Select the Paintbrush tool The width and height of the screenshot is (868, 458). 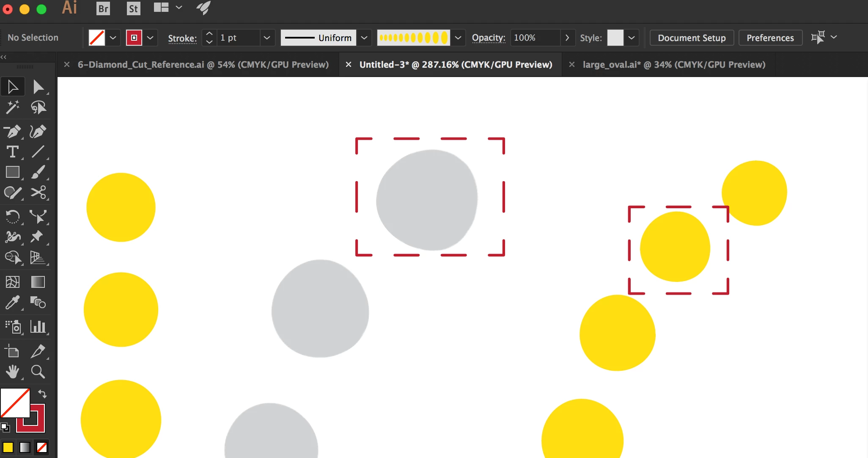coord(38,172)
